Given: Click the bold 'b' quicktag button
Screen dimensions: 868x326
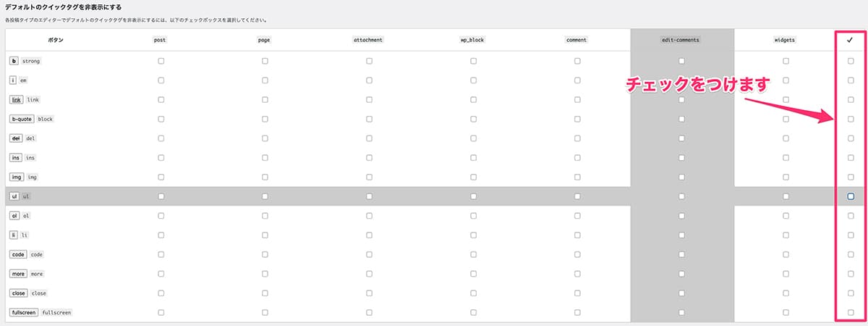Looking at the screenshot, I should click(14, 61).
